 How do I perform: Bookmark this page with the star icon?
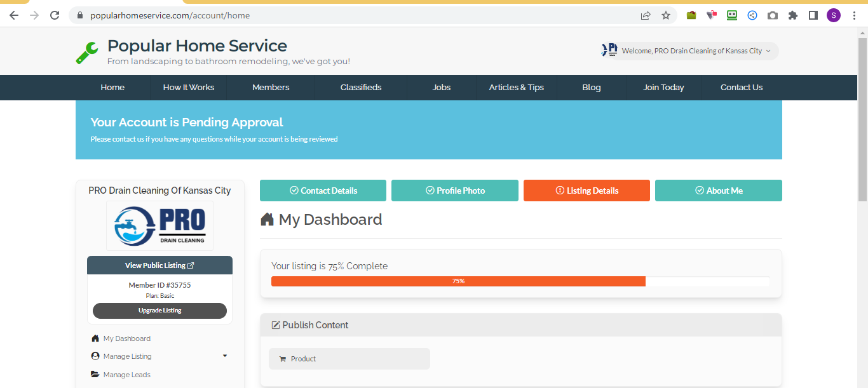666,15
